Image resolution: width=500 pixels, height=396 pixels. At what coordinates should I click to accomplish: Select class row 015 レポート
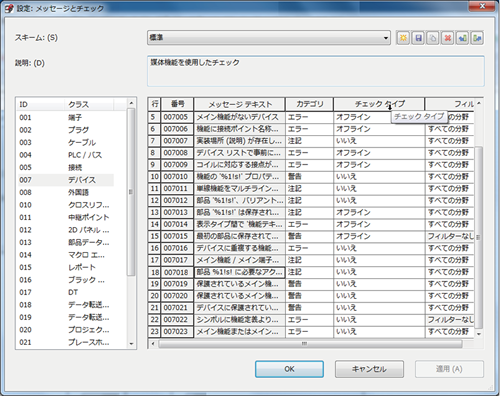pyautogui.click(x=65, y=267)
